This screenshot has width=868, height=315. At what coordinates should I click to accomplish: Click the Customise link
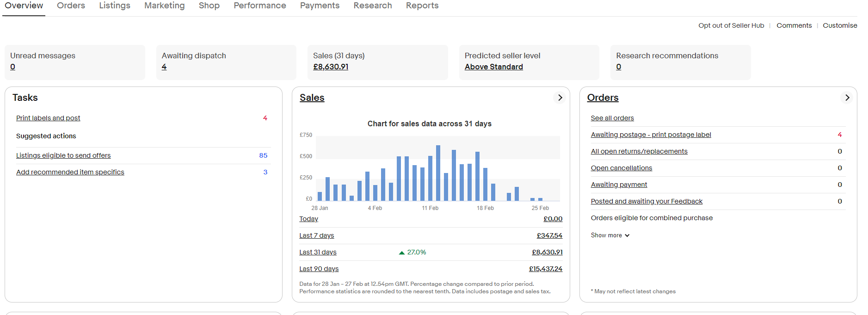[839, 25]
